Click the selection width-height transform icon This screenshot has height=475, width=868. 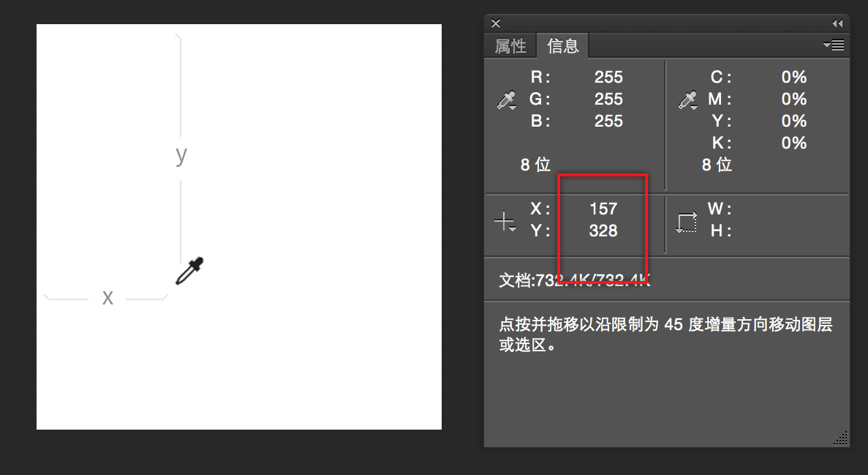(687, 222)
